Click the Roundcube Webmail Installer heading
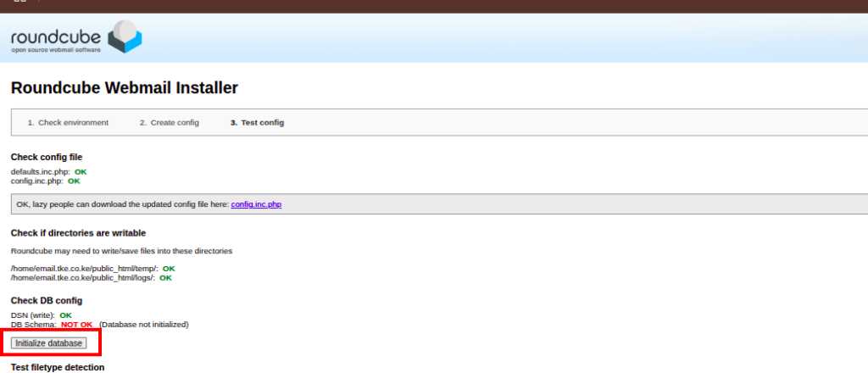The width and height of the screenshot is (868, 373). click(x=125, y=88)
